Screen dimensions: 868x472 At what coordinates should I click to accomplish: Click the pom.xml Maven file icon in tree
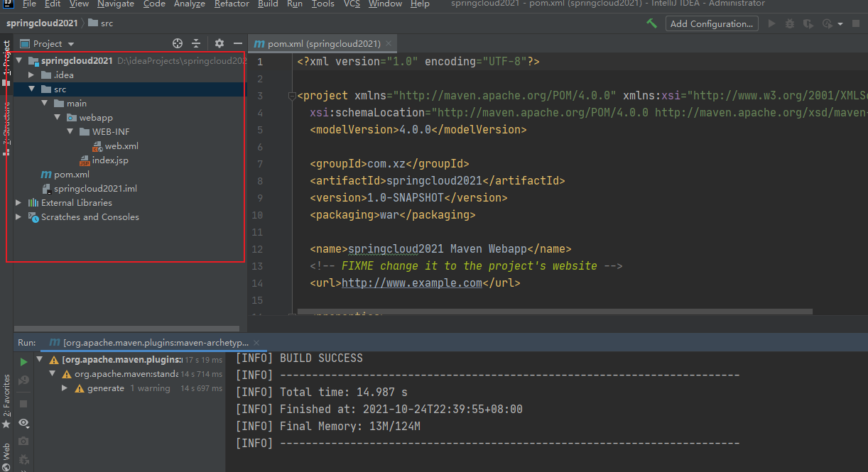coord(46,175)
